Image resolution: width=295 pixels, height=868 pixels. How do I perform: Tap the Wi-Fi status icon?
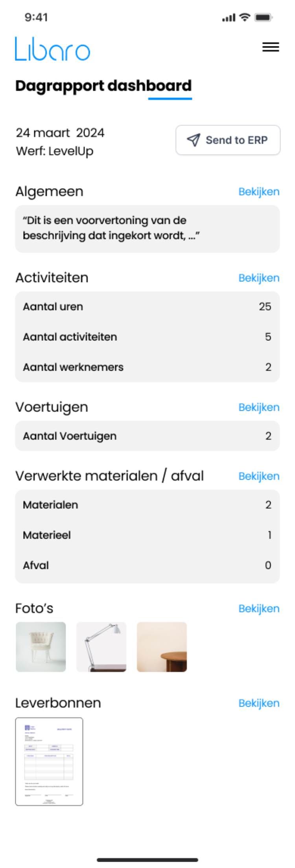(245, 17)
